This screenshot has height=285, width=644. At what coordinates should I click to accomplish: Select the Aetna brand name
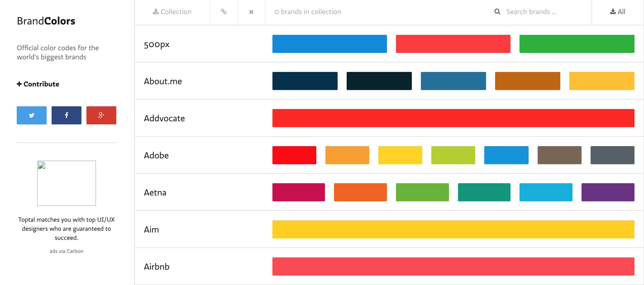pyautogui.click(x=155, y=193)
